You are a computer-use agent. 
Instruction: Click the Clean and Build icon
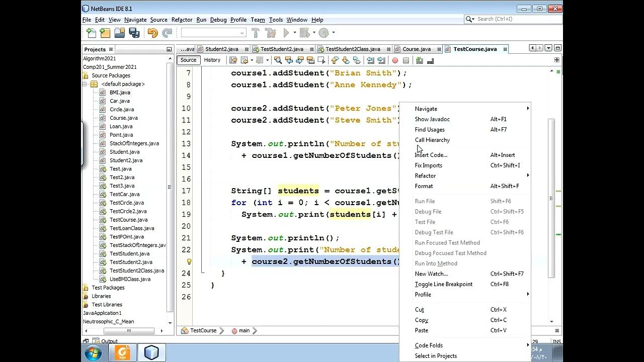pos(271,33)
